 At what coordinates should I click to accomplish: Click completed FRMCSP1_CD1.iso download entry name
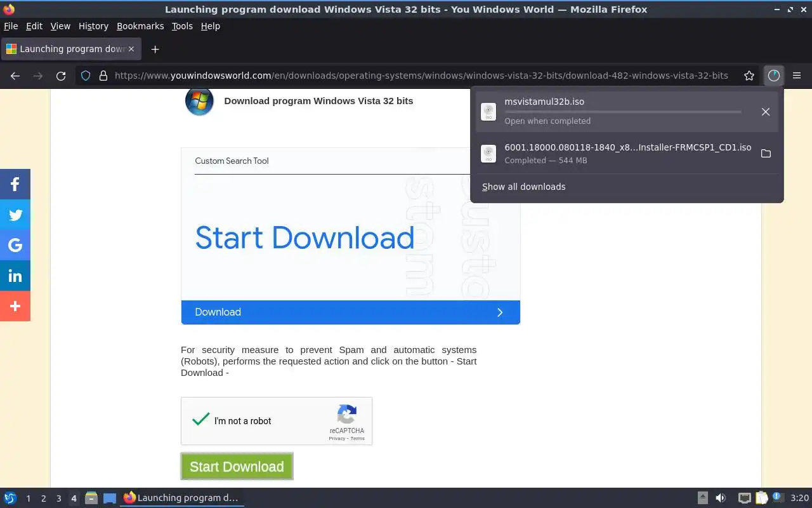628,147
